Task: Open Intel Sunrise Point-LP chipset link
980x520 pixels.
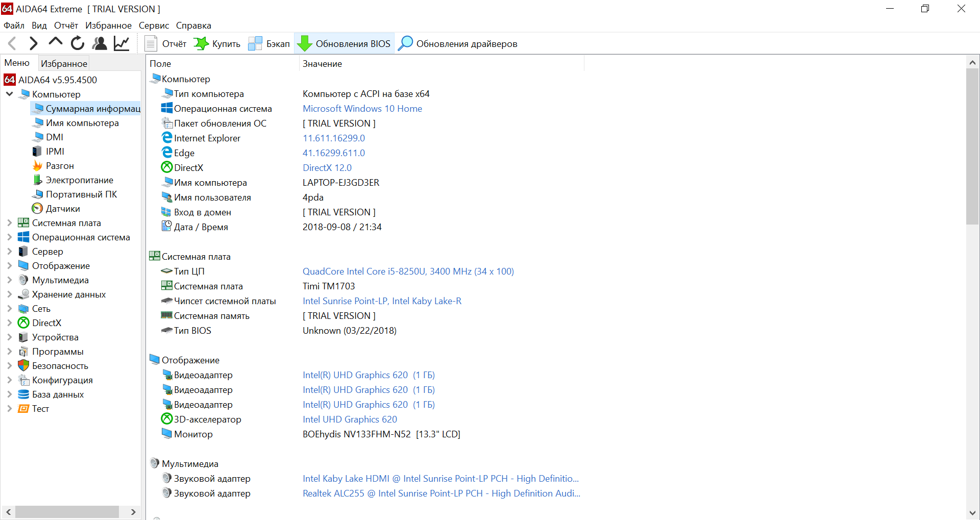Action: pos(382,301)
